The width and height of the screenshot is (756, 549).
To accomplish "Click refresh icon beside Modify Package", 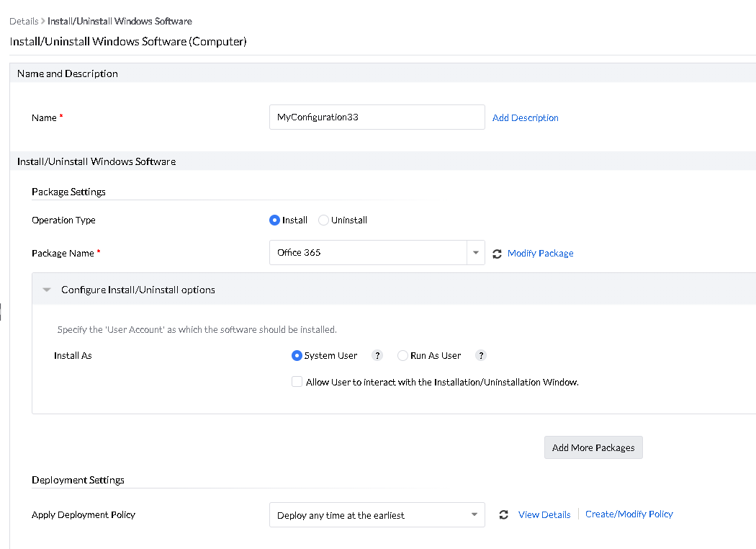I will click(x=497, y=254).
